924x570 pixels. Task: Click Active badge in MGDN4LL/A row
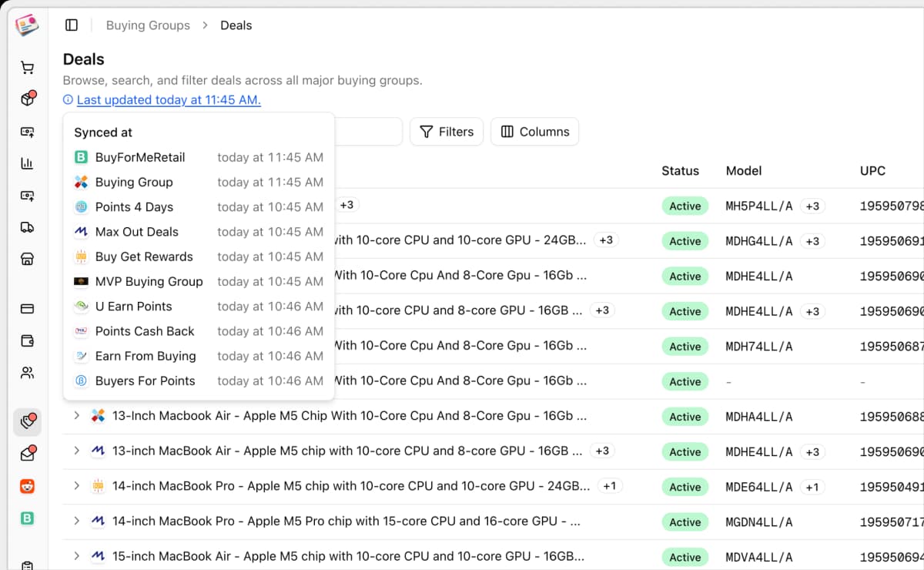tap(685, 522)
